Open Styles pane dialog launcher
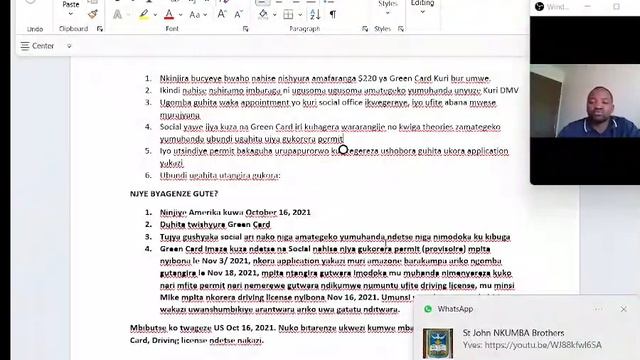 [401, 29]
